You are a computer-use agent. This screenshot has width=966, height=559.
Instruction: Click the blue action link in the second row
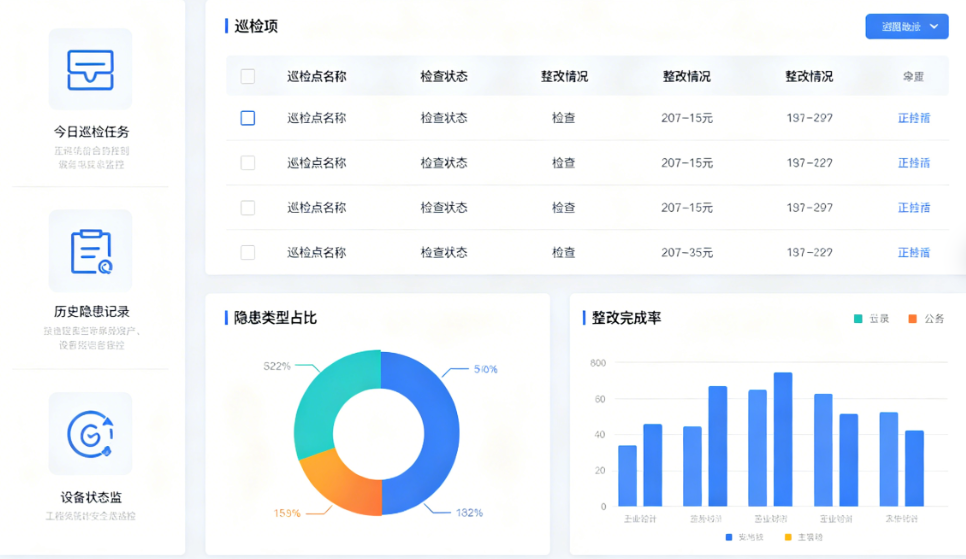(914, 163)
